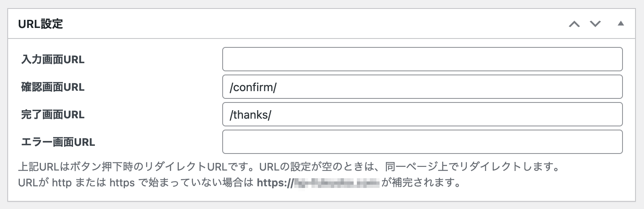Focus the 入力画面URL text field
The width and height of the screenshot is (644, 209).
point(422,59)
